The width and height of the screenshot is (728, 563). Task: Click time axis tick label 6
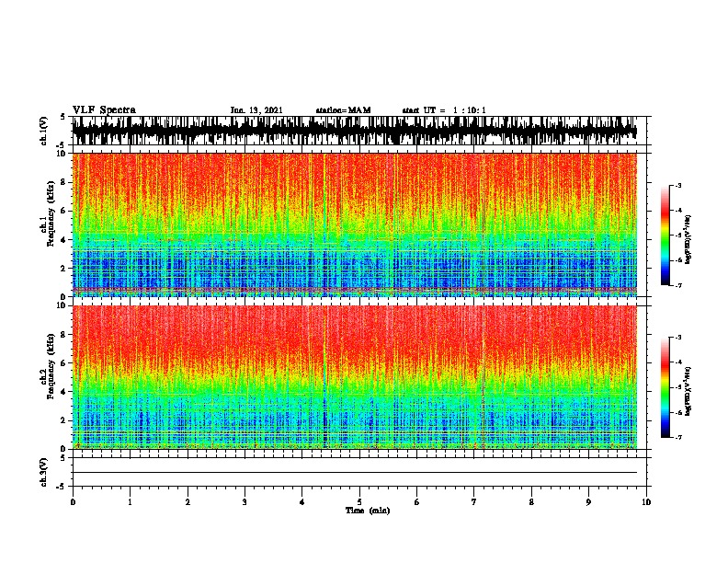[416, 502]
